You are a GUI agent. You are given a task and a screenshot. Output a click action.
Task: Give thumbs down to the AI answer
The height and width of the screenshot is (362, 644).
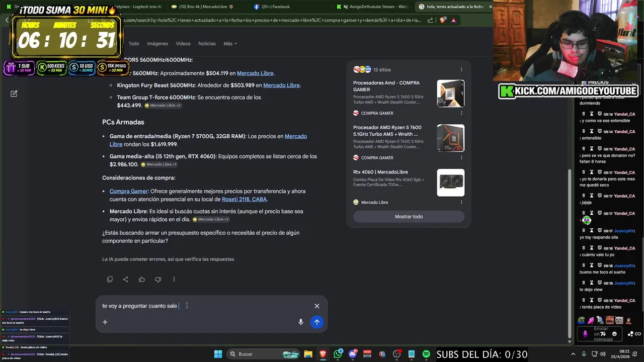(x=158, y=280)
